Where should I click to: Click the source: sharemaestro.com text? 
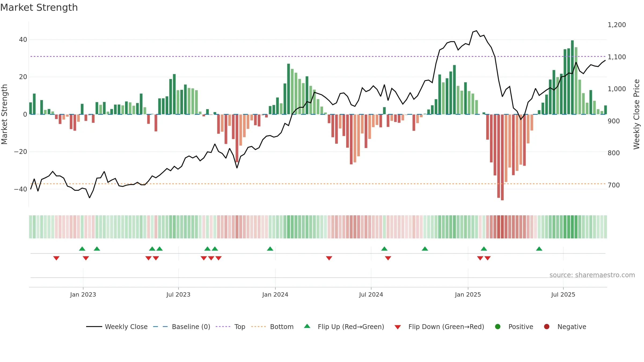click(592, 275)
